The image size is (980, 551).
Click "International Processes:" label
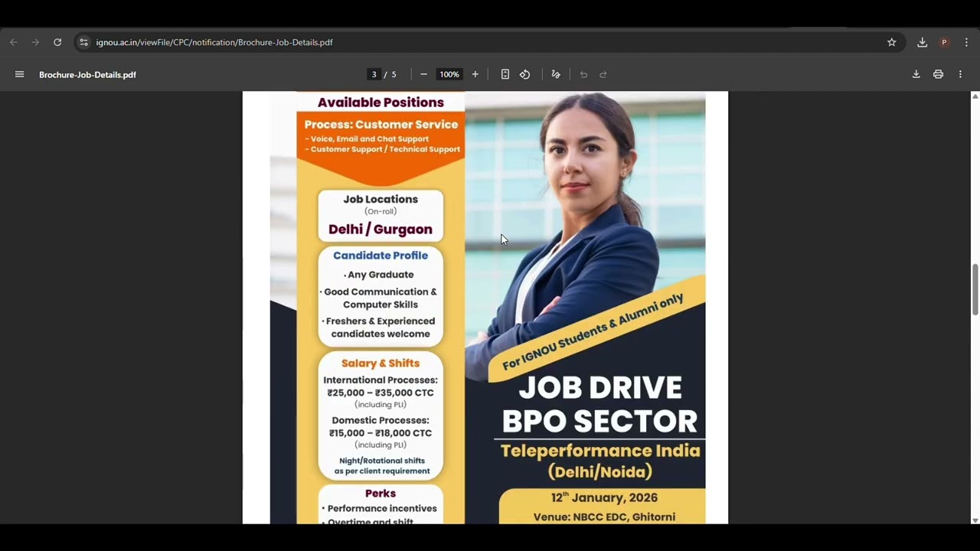click(x=381, y=380)
